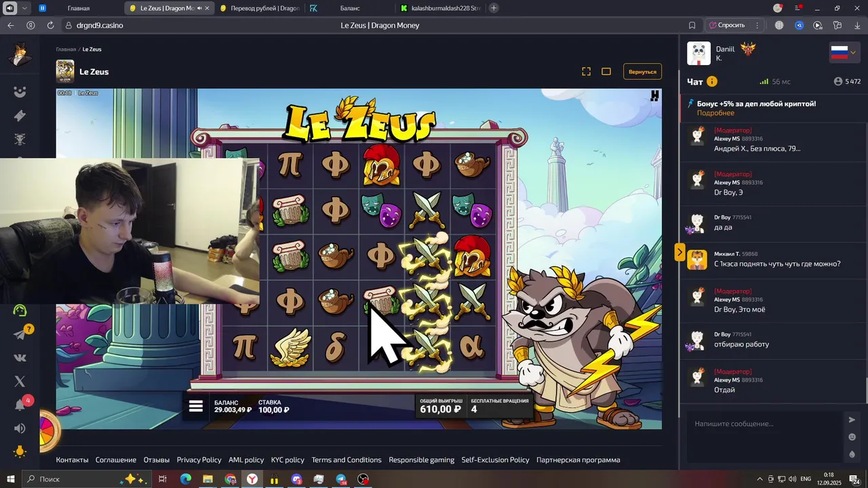Viewport: 868px width, 488px height.
Task: Open Responsible gaming footer link
Action: coord(422,460)
